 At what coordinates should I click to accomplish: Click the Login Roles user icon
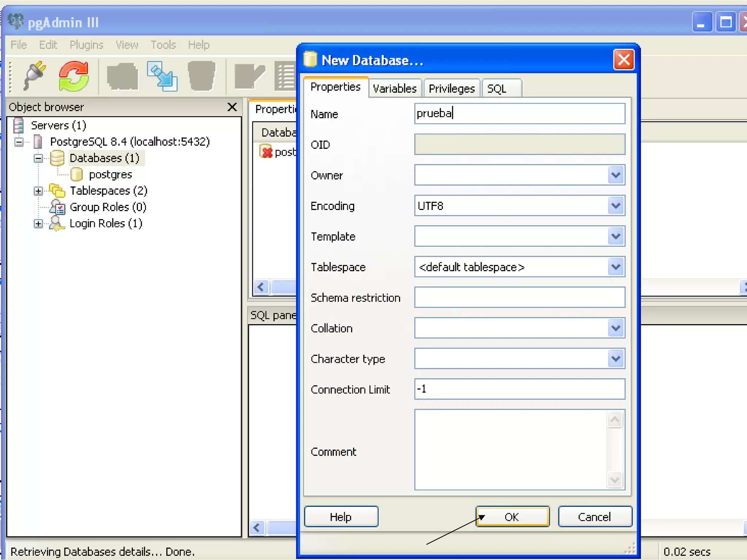coord(57,223)
